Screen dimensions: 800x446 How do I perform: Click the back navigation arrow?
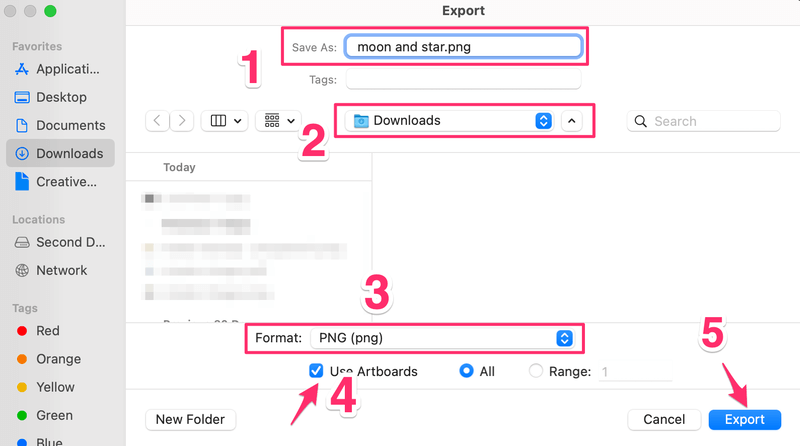[x=158, y=121]
